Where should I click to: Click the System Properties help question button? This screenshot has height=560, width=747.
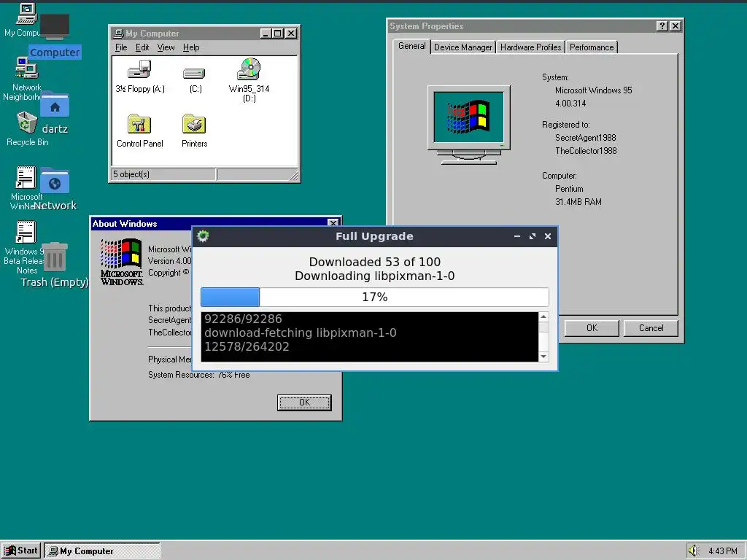point(662,26)
